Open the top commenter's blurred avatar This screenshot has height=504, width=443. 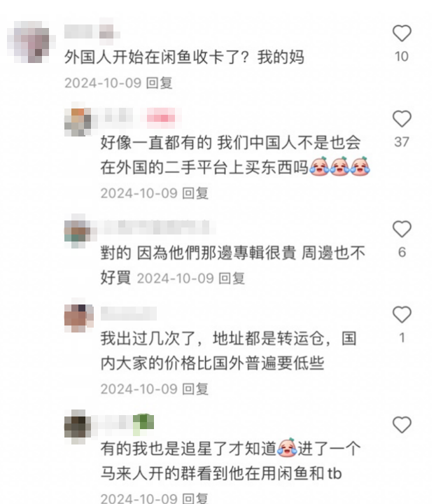click(31, 42)
